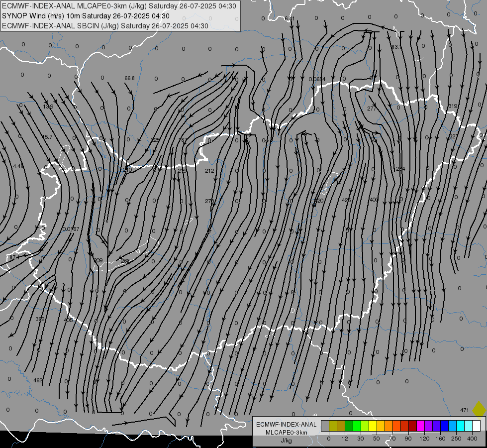Click the map value 270

[209, 201]
